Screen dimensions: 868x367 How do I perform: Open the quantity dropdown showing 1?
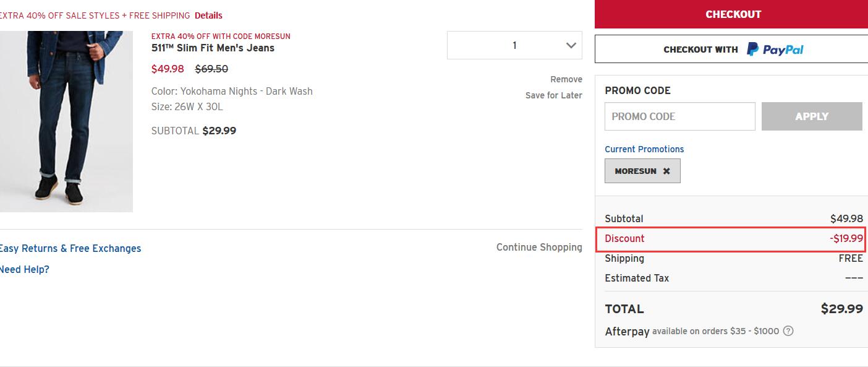514,45
